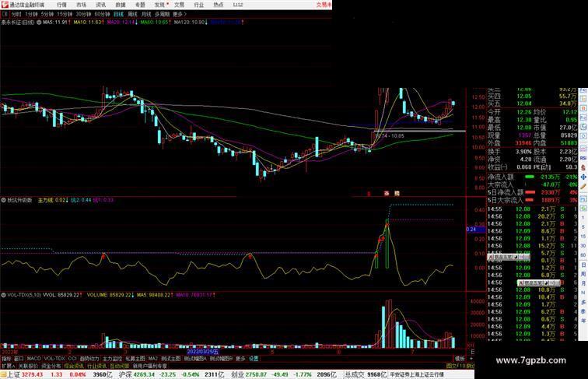Click the 周 period icon in right sidebar

(x=583, y=274)
